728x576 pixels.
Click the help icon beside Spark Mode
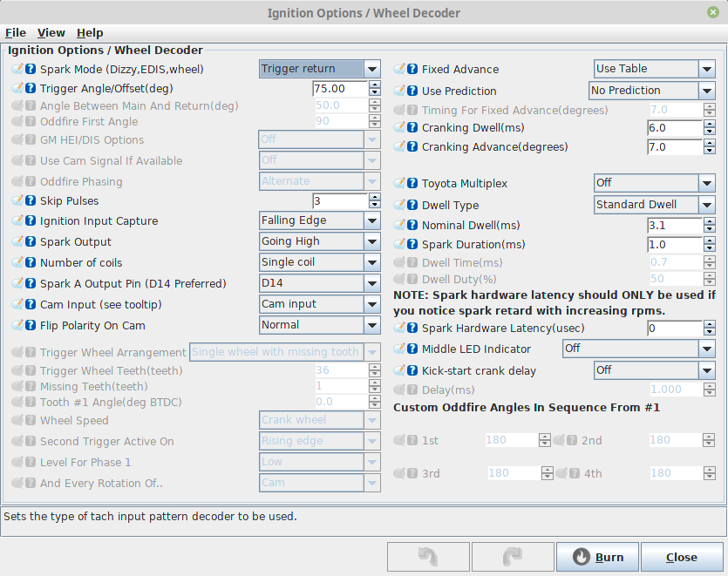click(x=31, y=69)
